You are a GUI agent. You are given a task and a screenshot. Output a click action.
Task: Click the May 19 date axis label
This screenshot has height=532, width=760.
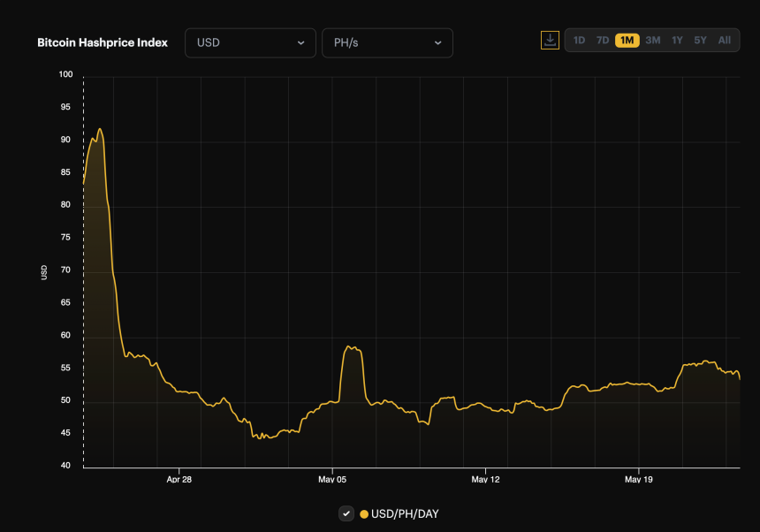click(638, 480)
